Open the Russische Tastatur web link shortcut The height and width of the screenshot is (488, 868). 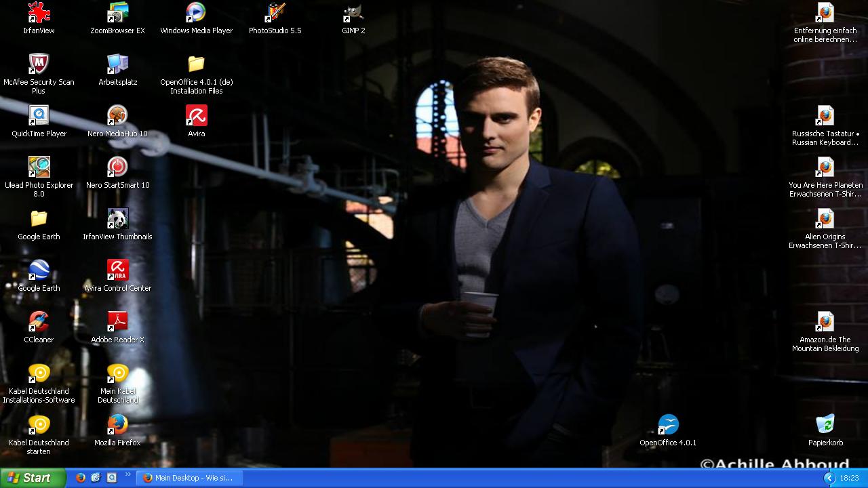pos(825,116)
